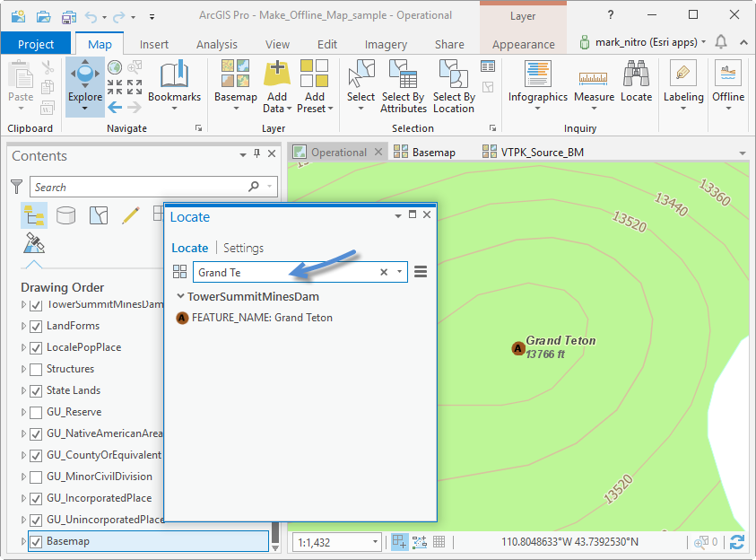Image resolution: width=756 pixels, height=560 pixels.
Task: Open Locate search history dropdown
Action: pyautogui.click(x=399, y=272)
